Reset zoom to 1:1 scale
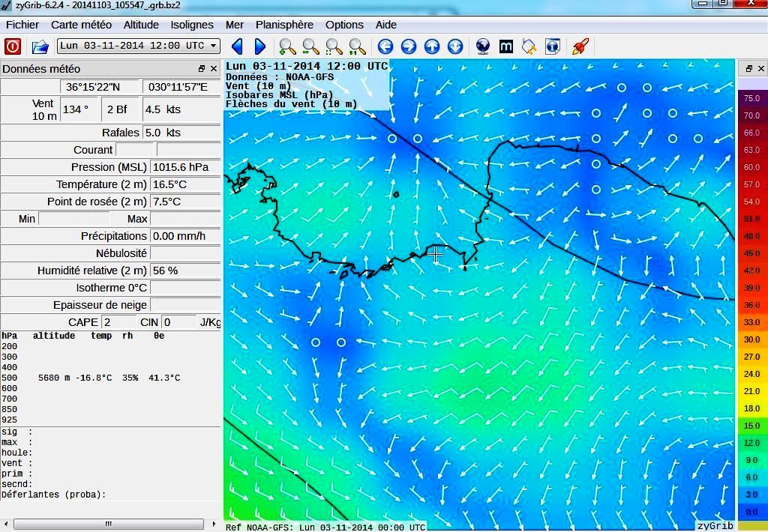Screen dimensions: 768x532 [358, 46]
